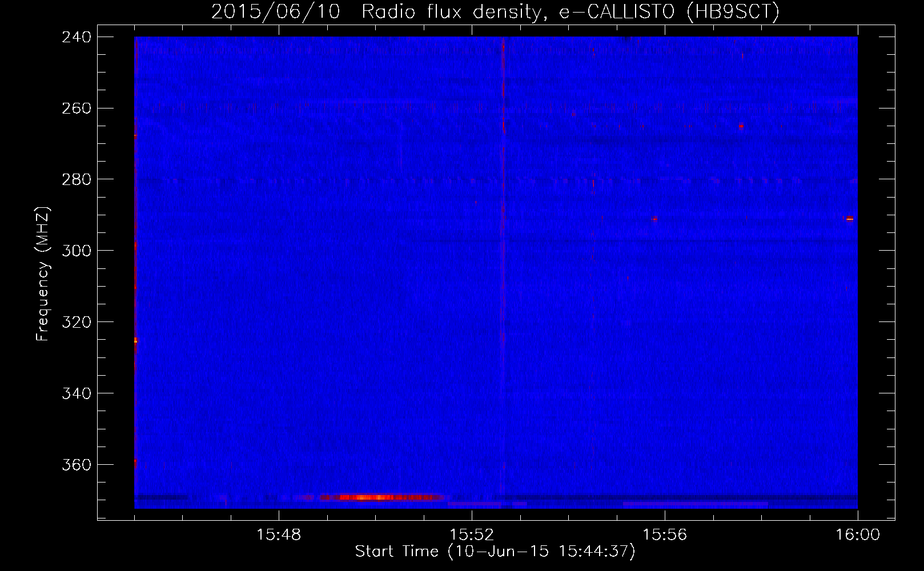Click the 240 frequency axis label
Screen dimensions: 924x571
(77, 37)
